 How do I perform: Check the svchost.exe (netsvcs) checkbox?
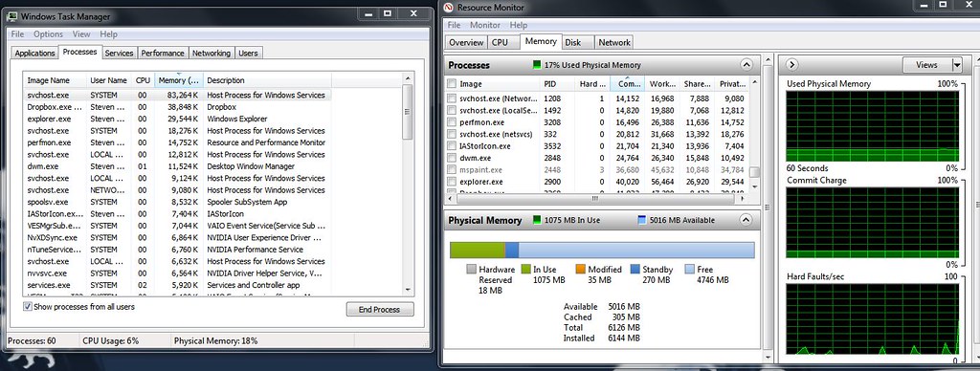click(x=452, y=134)
